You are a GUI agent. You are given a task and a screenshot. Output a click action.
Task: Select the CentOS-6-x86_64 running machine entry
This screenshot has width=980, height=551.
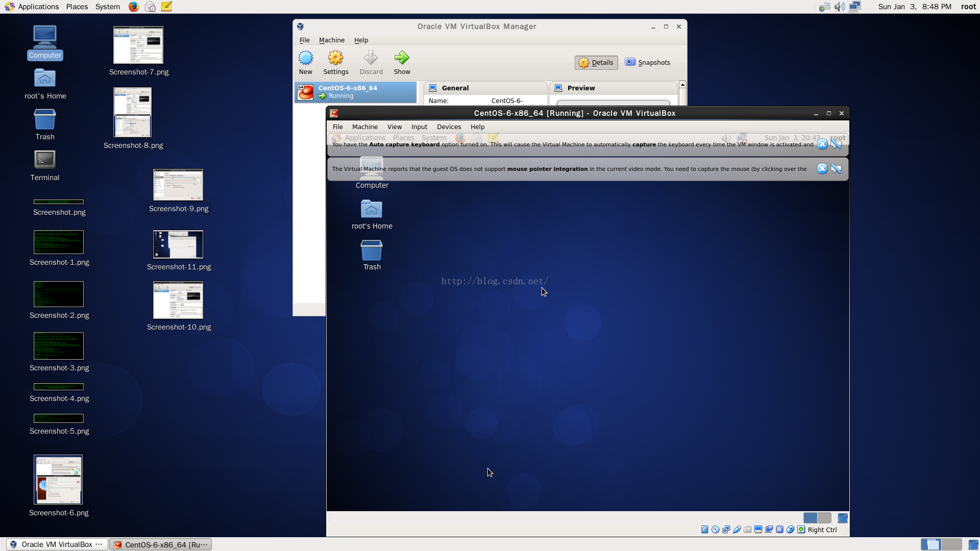pos(356,92)
